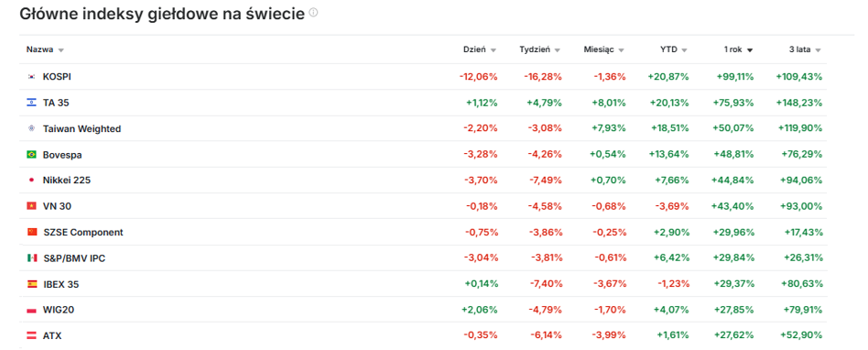Click the Austria flag icon next to ATX
The height and width of the screenshot is (350, 868).
click(31, 335)
